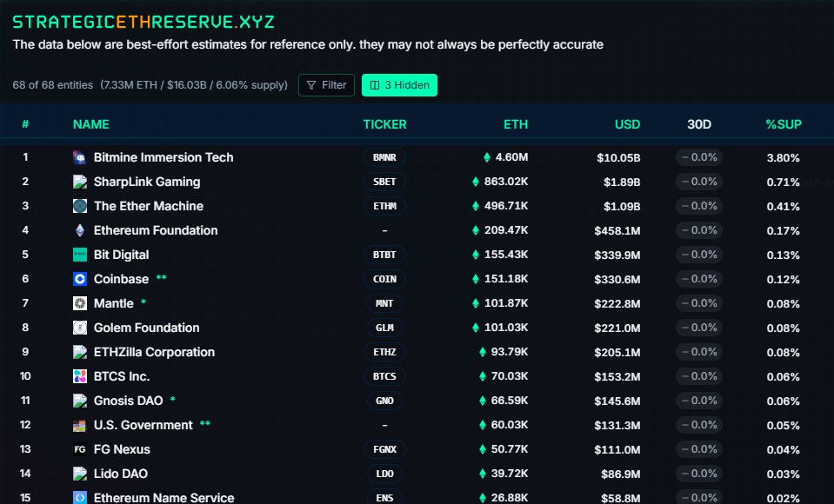
Task: Click the ETH diamond icon beside 70.03K
Action: coord(483,376)
